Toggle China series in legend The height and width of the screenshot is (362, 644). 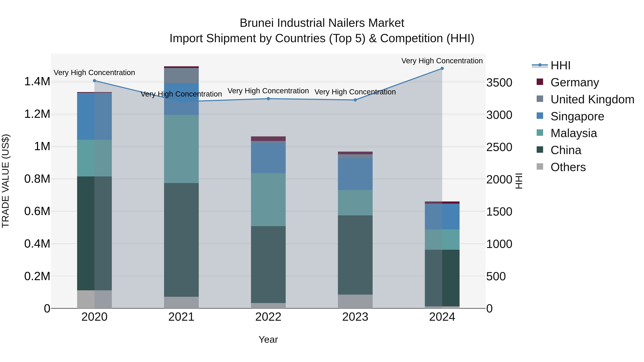[x=559, y=150]
